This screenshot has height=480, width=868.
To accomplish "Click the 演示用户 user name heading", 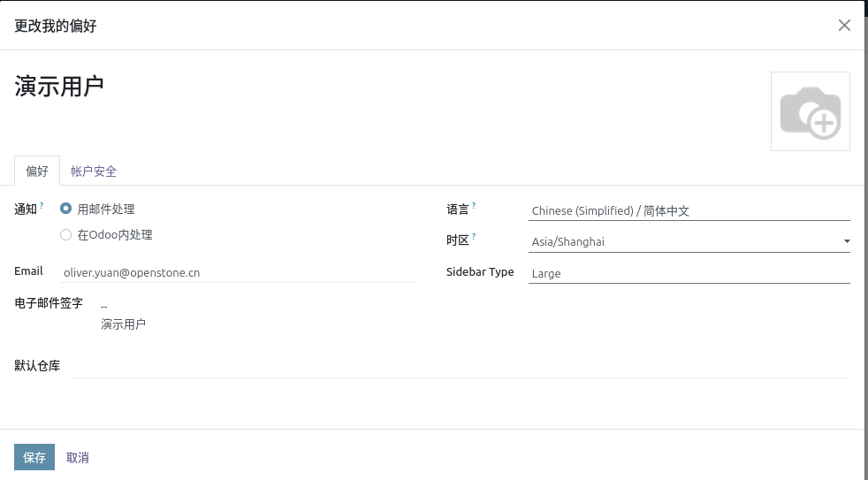I will point(59,87).
